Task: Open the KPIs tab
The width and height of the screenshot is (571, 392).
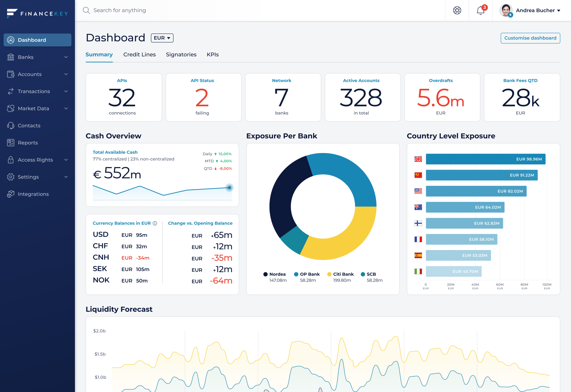Action: [213, 54]
